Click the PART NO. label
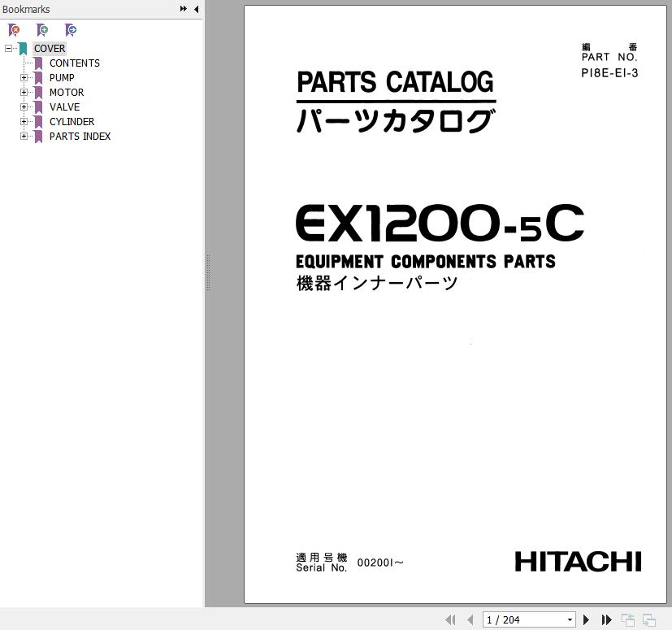The height and width of the screenshot is (630, 672). (x=609, y=57)
